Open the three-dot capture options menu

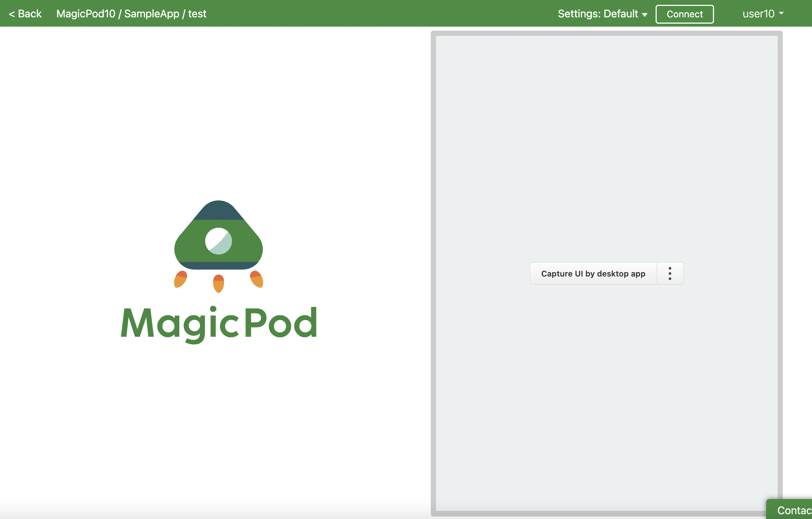670,274
